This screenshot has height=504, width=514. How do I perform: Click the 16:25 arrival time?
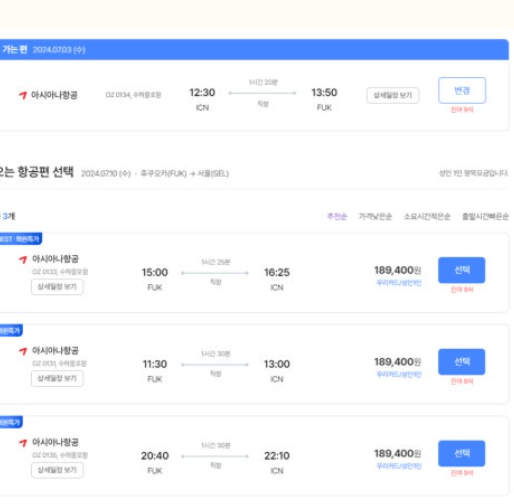coord(277,272)
